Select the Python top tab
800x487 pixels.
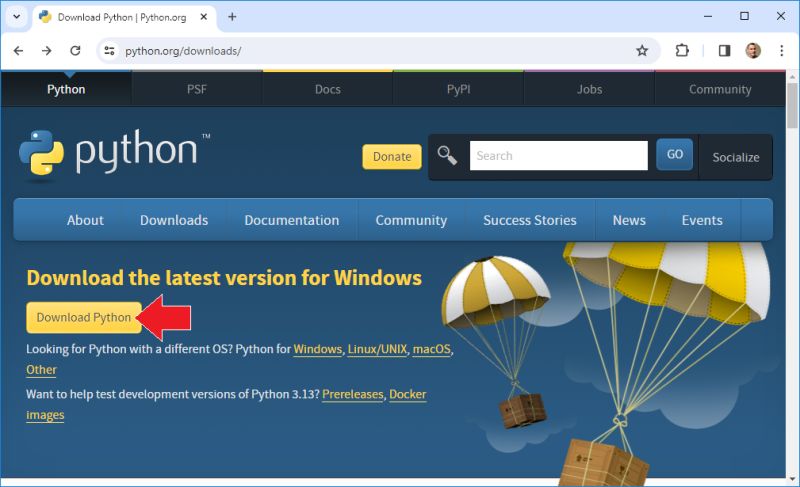click(66, 89)
